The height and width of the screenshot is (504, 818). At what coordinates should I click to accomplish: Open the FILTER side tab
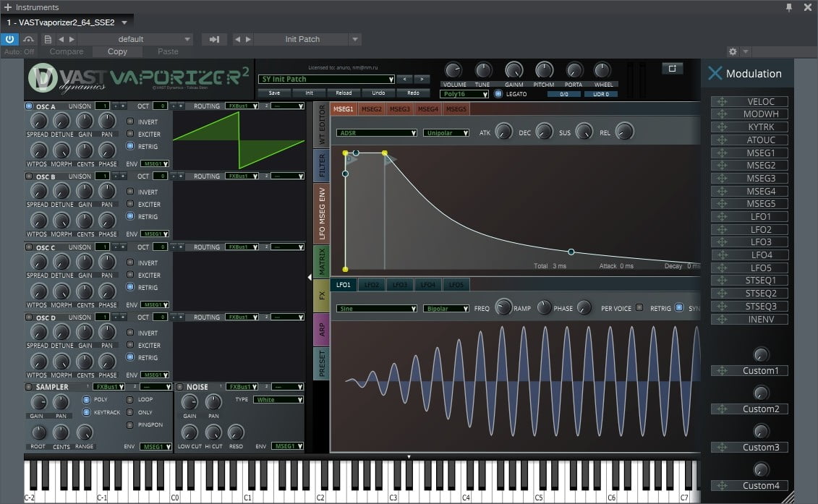[321, 166]
